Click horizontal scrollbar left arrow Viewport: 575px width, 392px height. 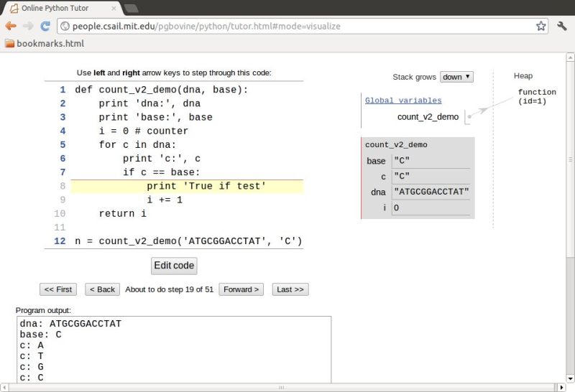[x=4, y=387]
